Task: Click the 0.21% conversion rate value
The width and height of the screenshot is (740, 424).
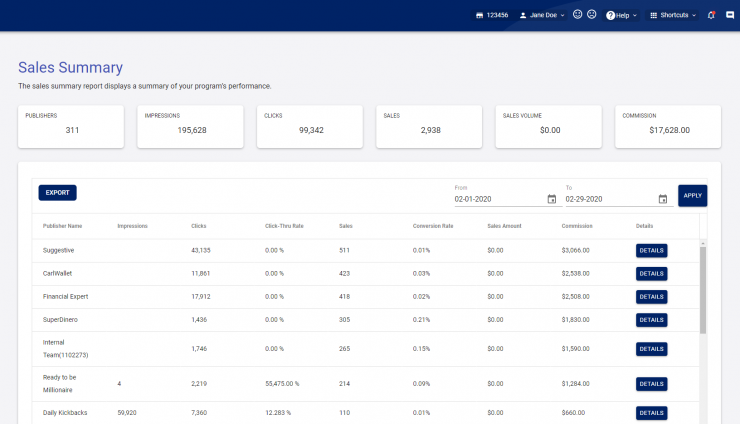Action: click(421, 320)
